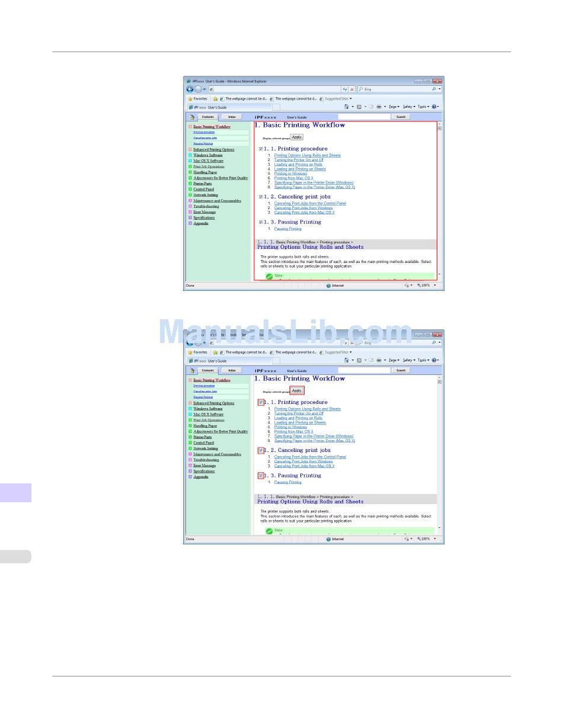Open Enhanced Printing Options in upper window's sidebar
The image size is (563, 728).
[213, 149]
